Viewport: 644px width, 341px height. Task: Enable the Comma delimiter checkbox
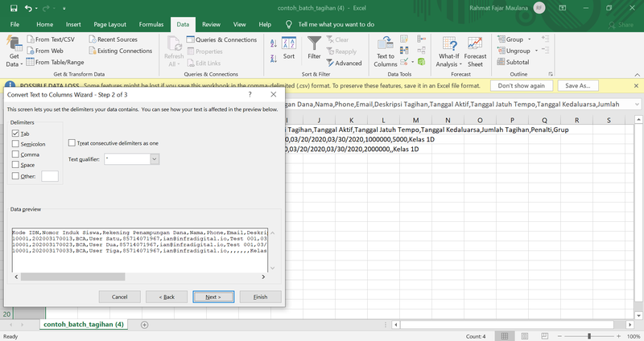[x=15, y=154]
